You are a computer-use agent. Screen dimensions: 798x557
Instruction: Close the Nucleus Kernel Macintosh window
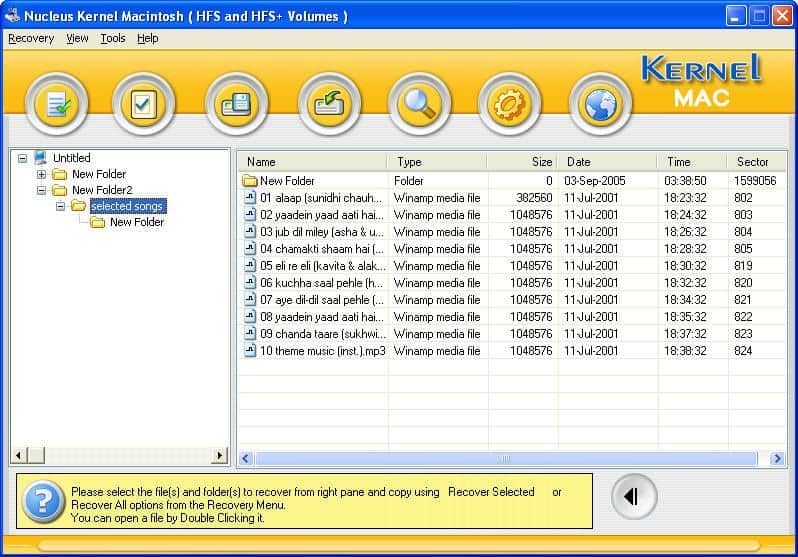pos(782,16)
